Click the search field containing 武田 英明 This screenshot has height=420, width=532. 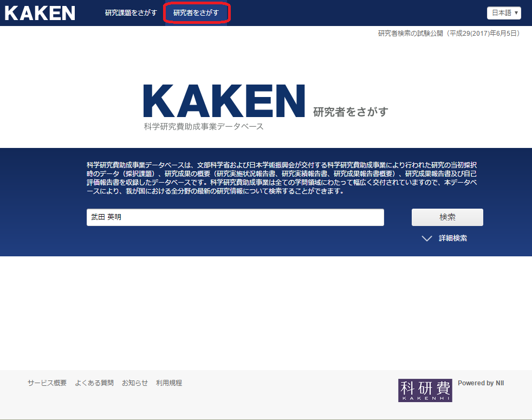click(x=235, y=217)
